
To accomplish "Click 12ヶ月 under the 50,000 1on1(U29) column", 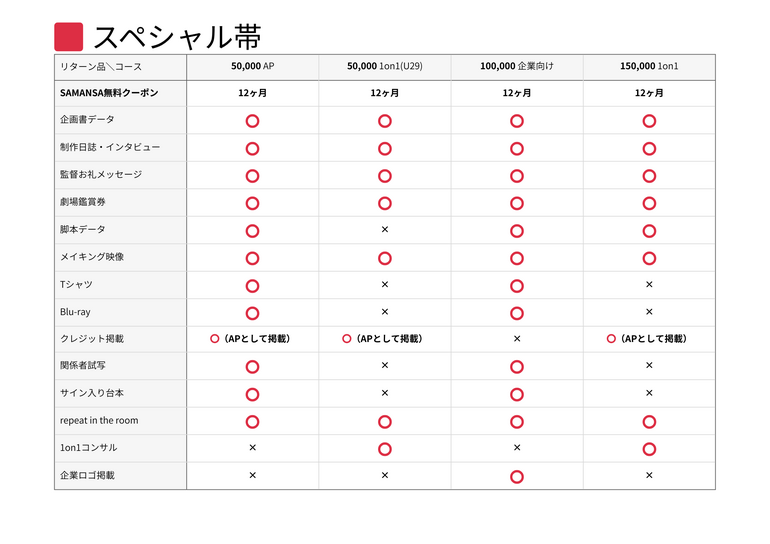I will [x=385, y=93].
